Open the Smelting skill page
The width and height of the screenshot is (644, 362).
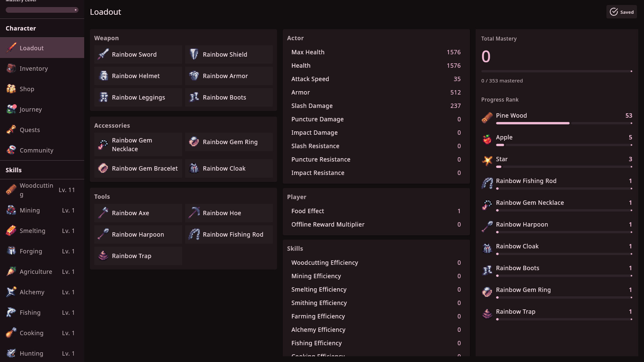point(33,231)
